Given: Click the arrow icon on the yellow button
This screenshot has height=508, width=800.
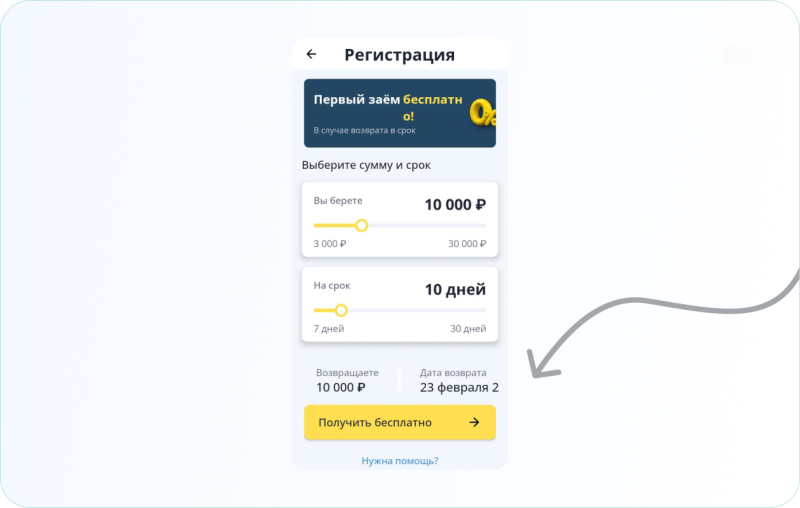Looking at the screenshot, I should coord(474,422).
